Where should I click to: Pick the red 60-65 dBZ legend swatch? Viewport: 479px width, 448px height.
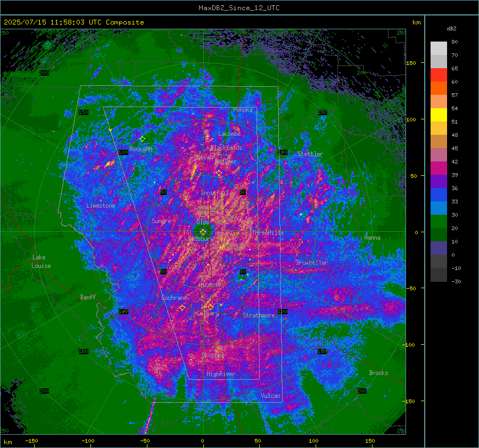(439, 75)
